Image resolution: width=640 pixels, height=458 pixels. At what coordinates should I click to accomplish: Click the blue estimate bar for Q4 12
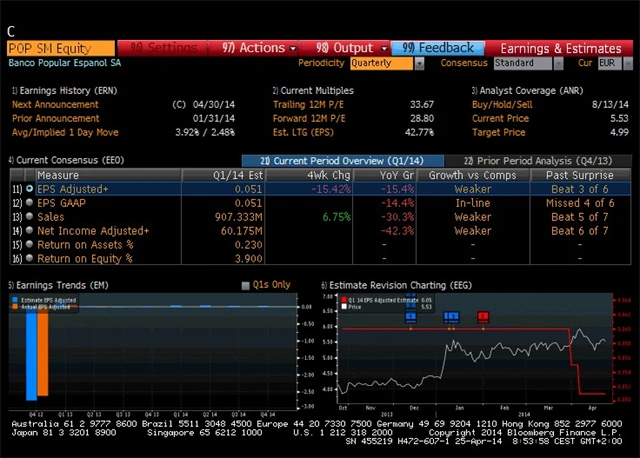coord(31,354)
